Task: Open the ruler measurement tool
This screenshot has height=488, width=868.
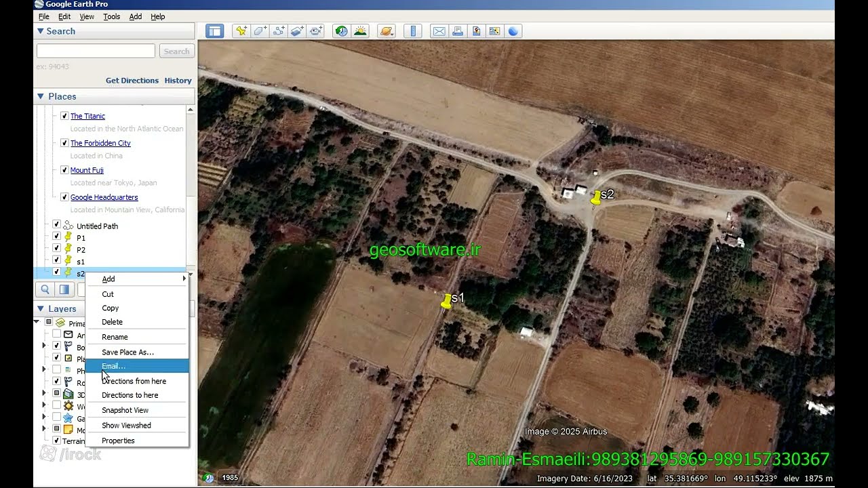Action: pos(413,30)
